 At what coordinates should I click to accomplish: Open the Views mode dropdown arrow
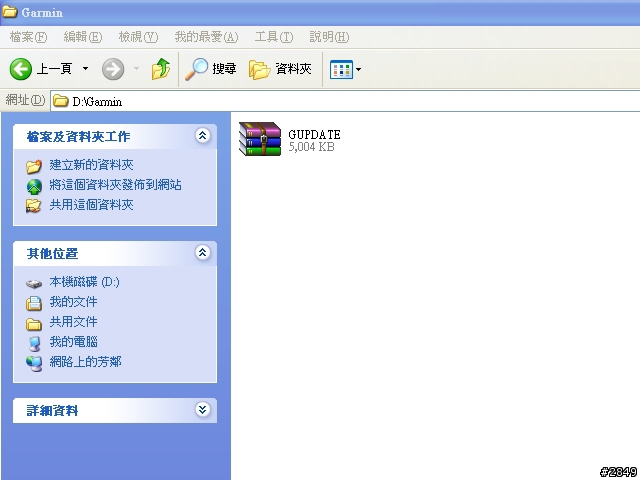(358, 69)
